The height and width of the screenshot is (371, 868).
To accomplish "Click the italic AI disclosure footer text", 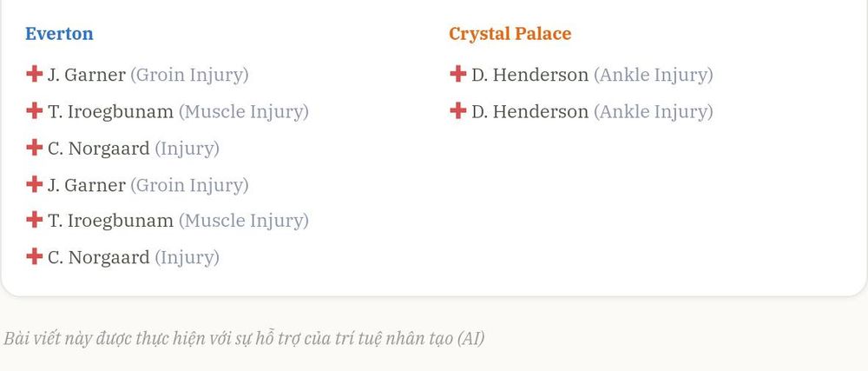I will pyautogui.click(x=244, y=338).
